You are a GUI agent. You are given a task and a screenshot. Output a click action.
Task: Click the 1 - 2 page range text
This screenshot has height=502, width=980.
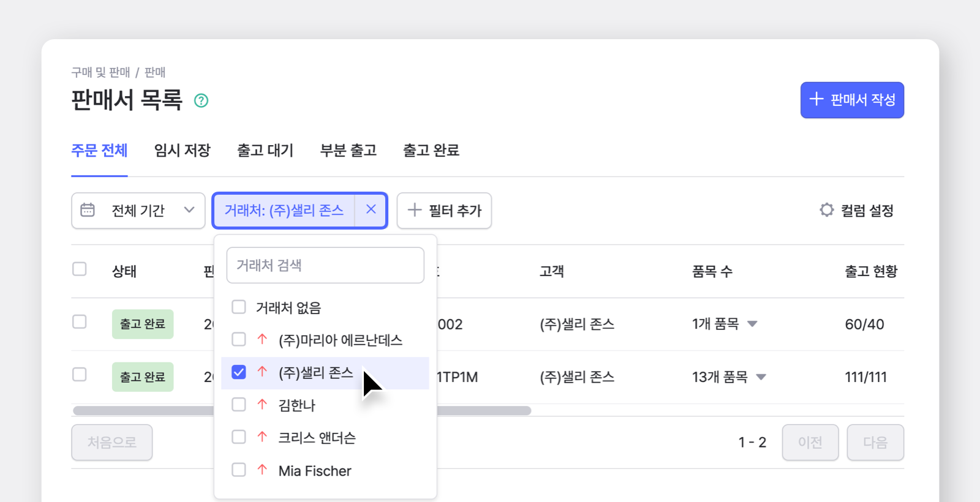click(x=752, y=443)
